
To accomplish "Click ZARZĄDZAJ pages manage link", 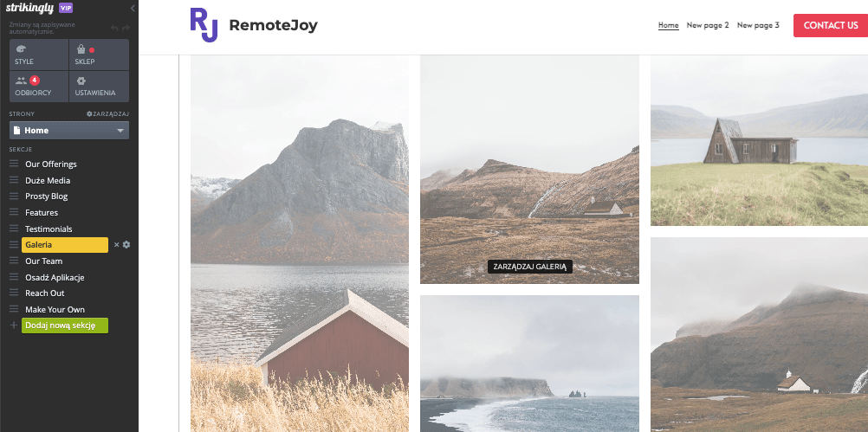I will point(107,114).
